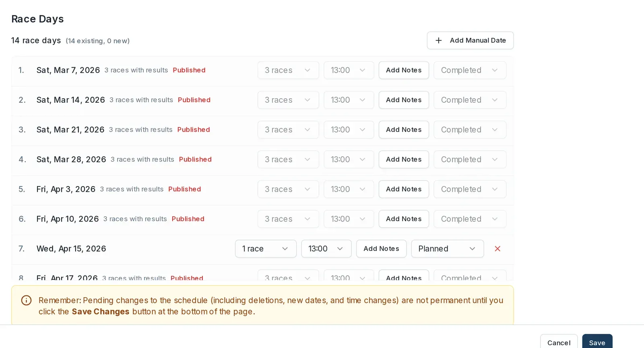Open status dropdown for Sat, Mar 21

[470, 130]
